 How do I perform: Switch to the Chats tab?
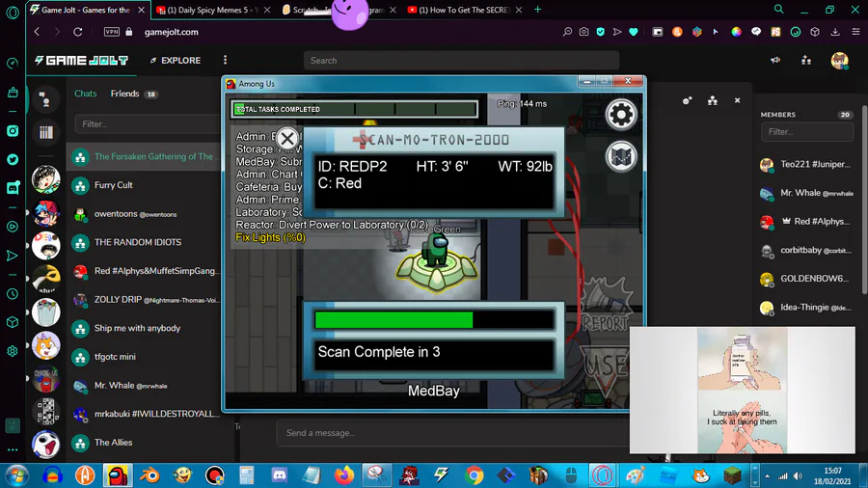coord(86,94)
